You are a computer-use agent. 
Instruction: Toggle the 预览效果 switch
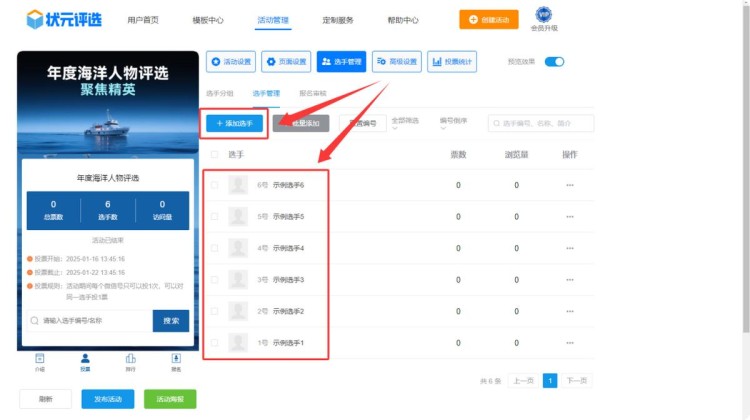(554, 62)
